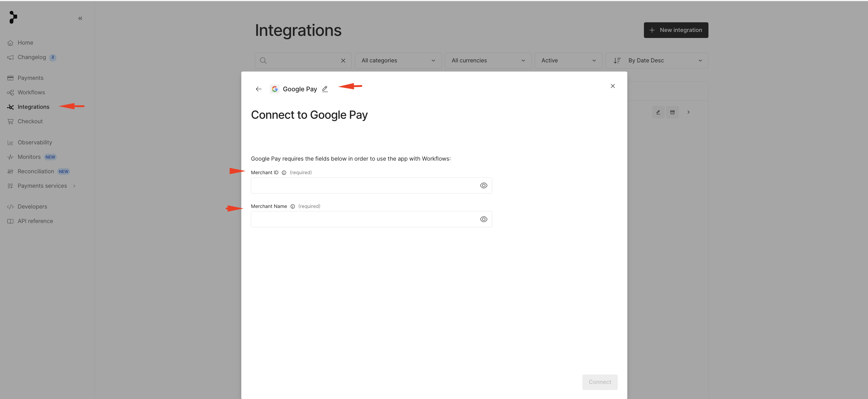Toggle visibility of the Merchant ID value

click(x=483, y=186)
